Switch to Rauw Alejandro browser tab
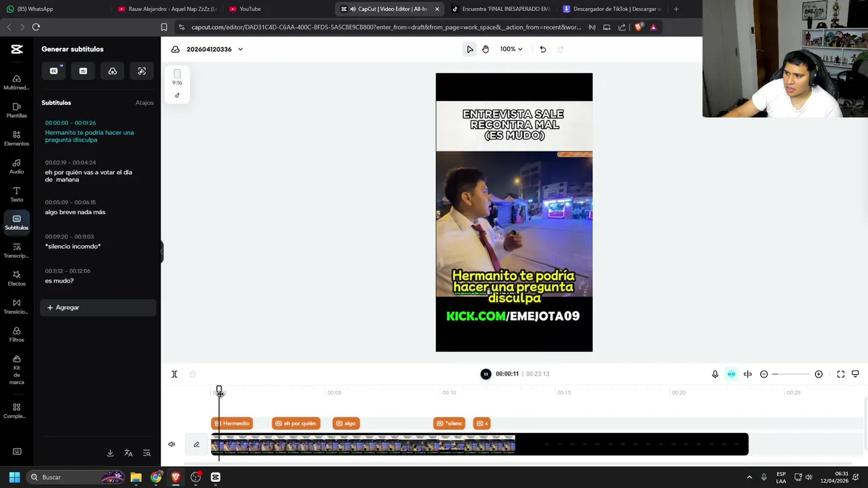Image resolution: width=868 pixels, height=488 pixels. [x=167, y=9]
